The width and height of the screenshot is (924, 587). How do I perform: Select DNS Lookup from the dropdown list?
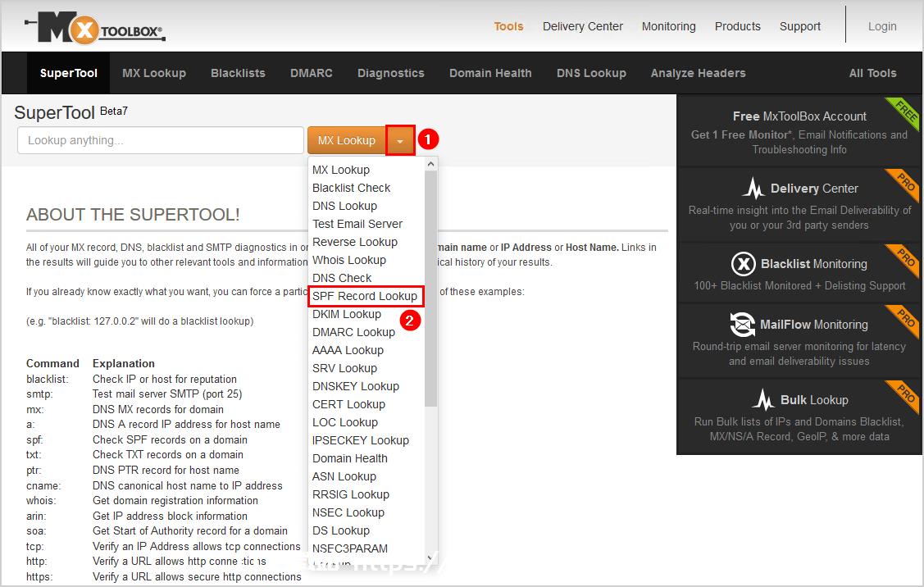(344, 206)
